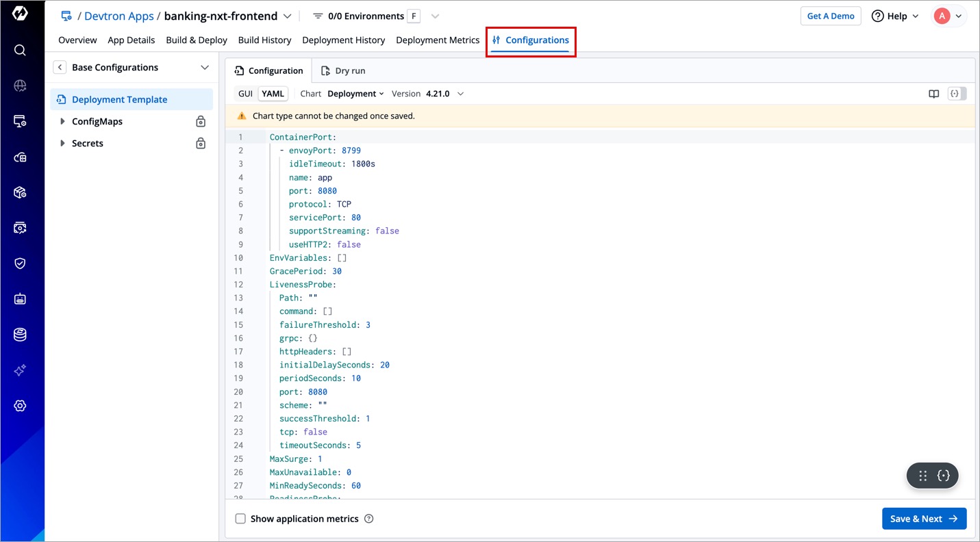Click the info icon beside application metrics
Screen dimensions: 980x542
click(369, 519)
